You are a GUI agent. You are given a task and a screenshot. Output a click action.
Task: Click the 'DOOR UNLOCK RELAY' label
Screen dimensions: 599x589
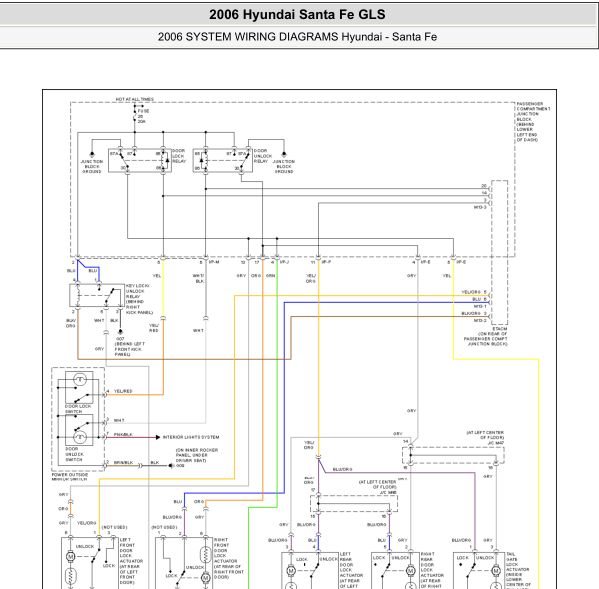click(263, 156)
